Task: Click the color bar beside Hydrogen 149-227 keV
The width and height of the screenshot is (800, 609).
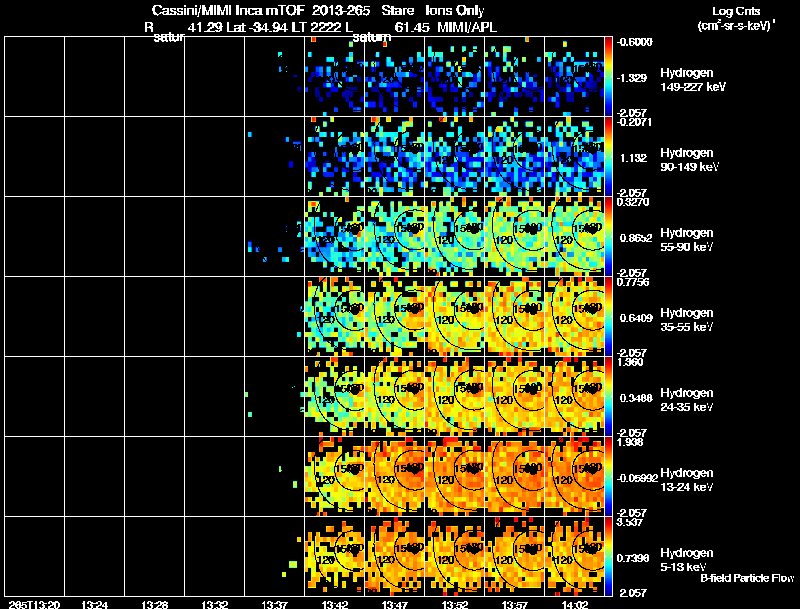Action: 608,77
